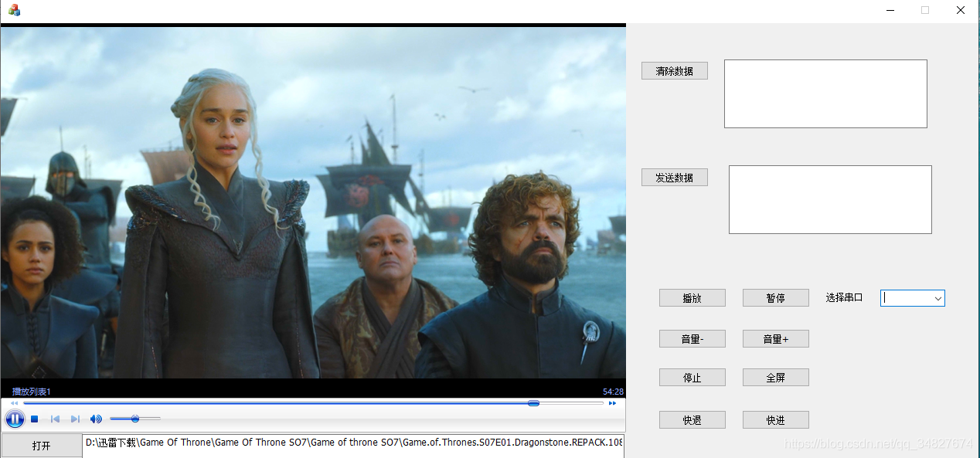
Task: Enter fullscreen with the 全屏 button
Action: click(x=776, y=378)
